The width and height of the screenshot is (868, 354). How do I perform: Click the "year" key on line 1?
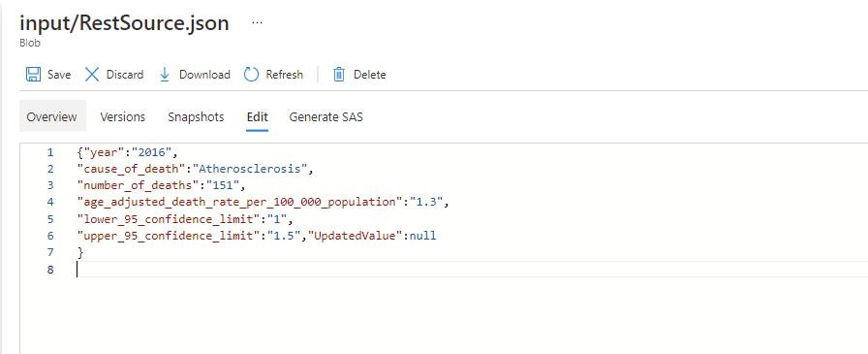point(104,152)
